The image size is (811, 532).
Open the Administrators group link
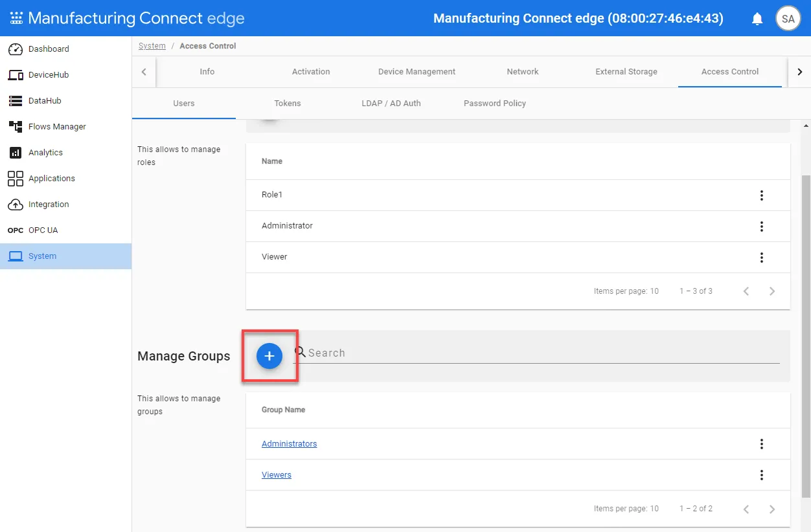coord(289,444)
